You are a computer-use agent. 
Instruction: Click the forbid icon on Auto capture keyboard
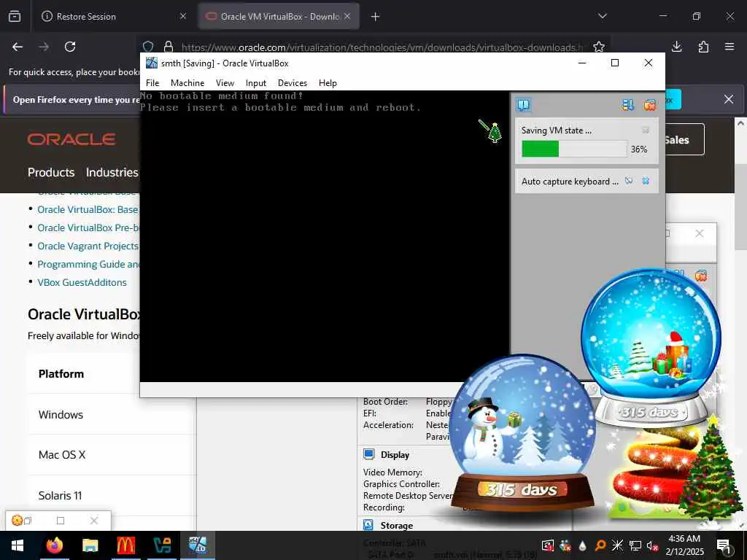tap(629, 181)
